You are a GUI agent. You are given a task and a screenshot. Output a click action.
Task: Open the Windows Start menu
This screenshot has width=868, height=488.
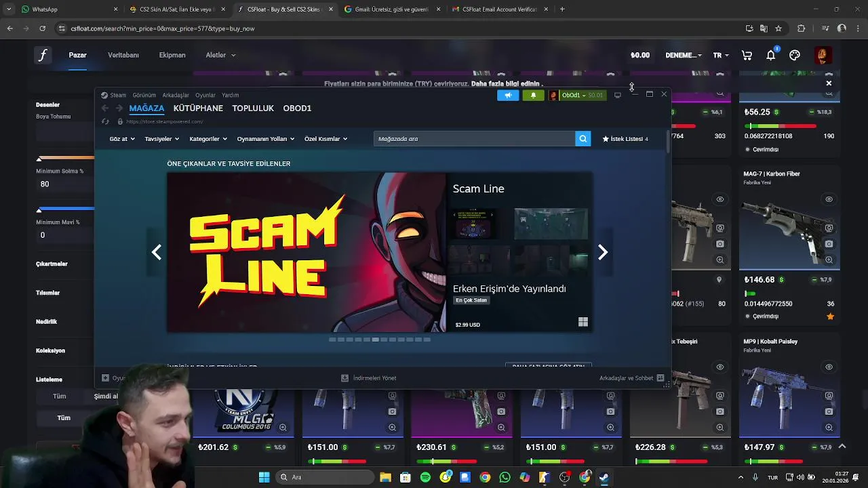click(264, 477)
